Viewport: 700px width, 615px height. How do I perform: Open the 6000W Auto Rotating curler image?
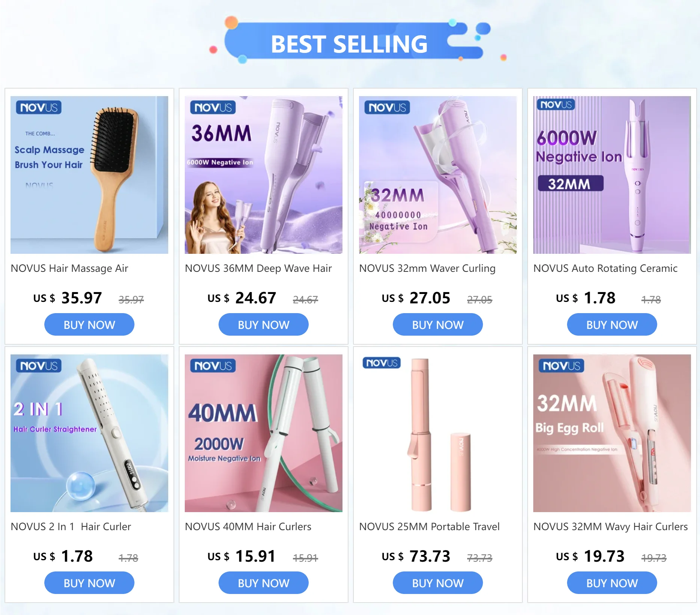[x=612, y=175]
